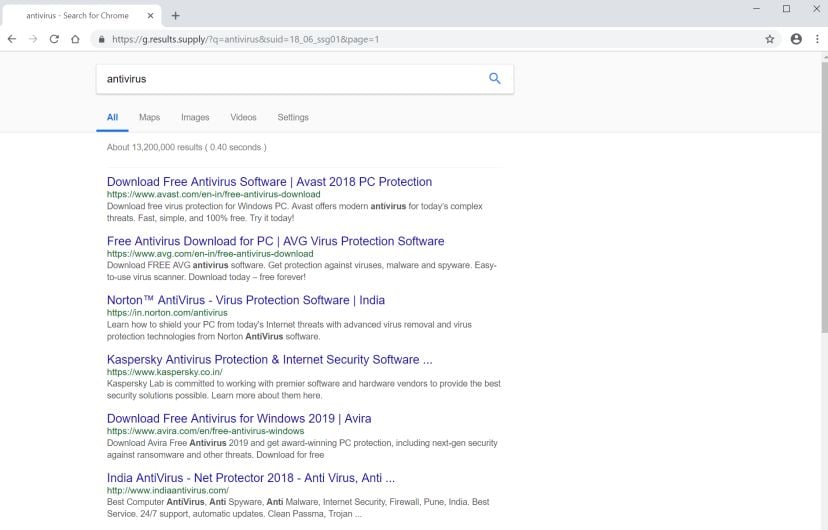Go back using the browser back arrow
The image size is (828, 530).
tap(12, 39)
